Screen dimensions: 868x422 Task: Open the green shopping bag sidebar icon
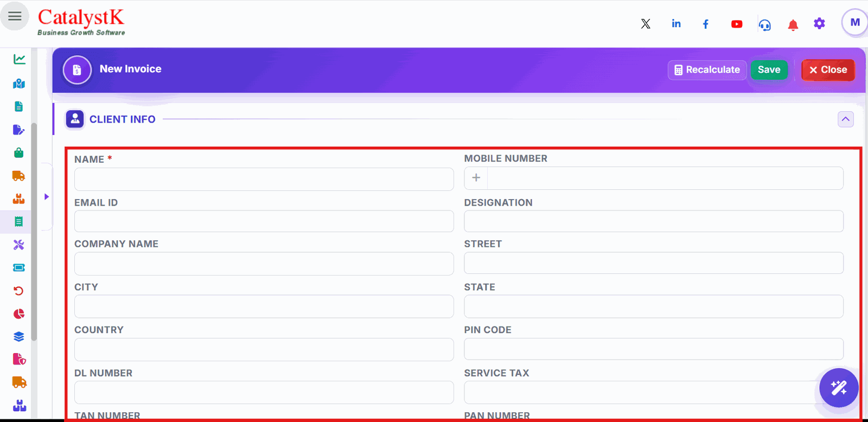pos(19,153)
